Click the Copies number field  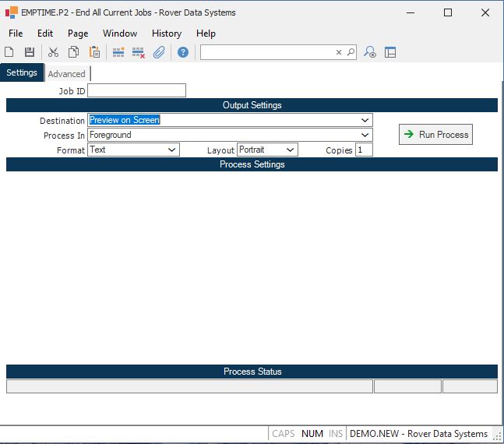pos(364,150)
